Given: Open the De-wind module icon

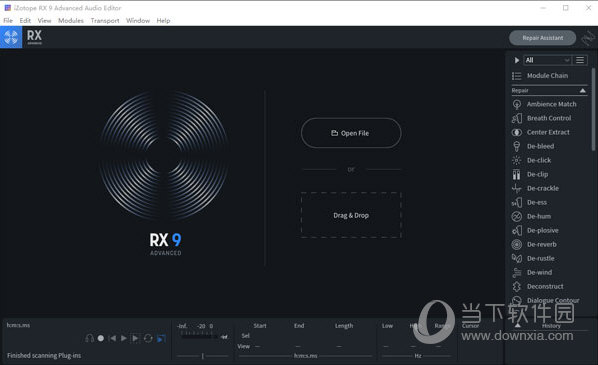Looking at the screenshot, I should tap(517, 272).
